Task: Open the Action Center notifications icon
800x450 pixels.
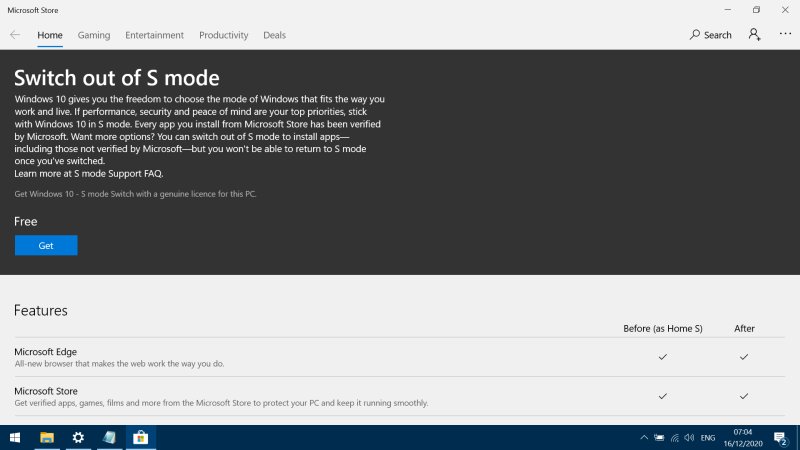Action: [780, 438]
